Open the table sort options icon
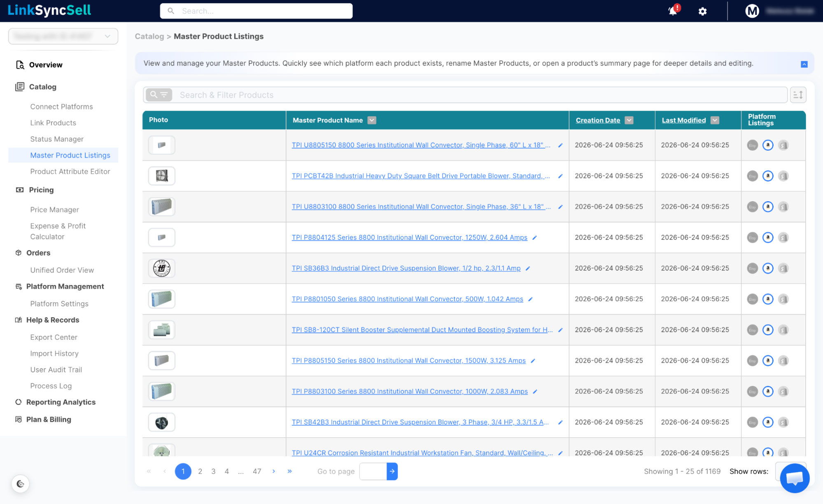823x504 pixels. point(798,95)
